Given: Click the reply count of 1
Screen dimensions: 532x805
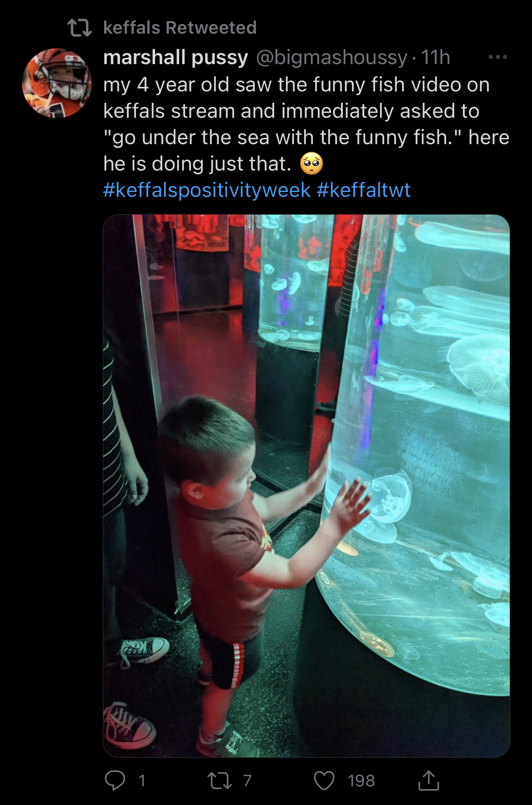Looking at the screenshot, I should click(142, 781).
